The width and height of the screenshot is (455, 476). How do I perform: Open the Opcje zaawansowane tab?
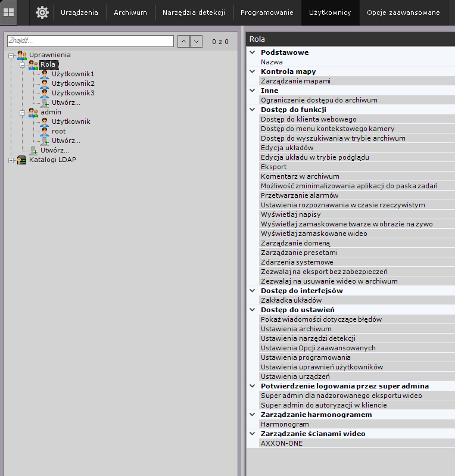(403, 13)
